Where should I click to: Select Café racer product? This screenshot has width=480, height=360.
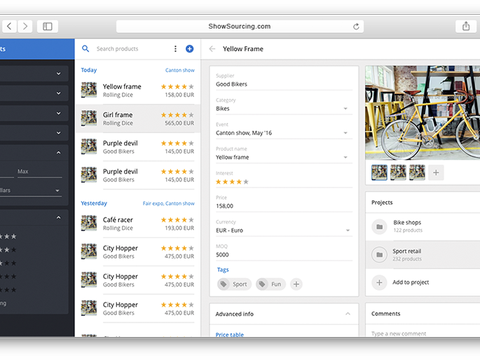[138, 224]
